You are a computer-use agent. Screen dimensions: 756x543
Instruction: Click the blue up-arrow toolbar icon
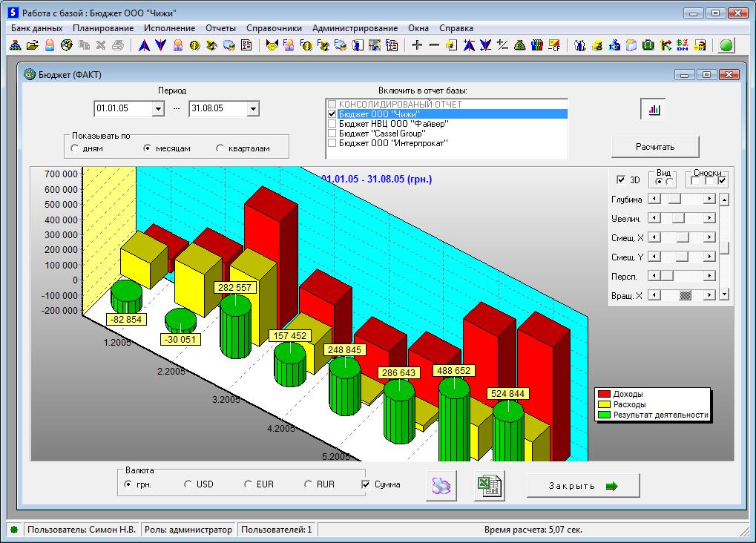tap(144, 46)
